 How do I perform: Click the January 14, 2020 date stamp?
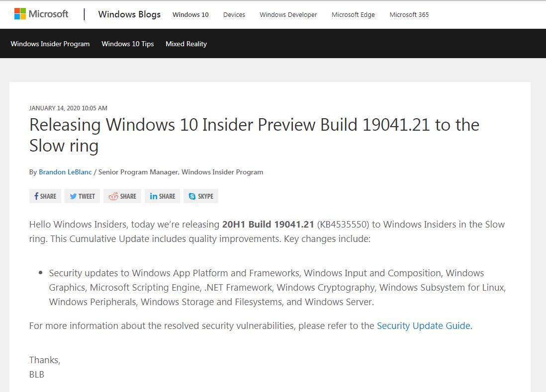[x=68, y=108]
